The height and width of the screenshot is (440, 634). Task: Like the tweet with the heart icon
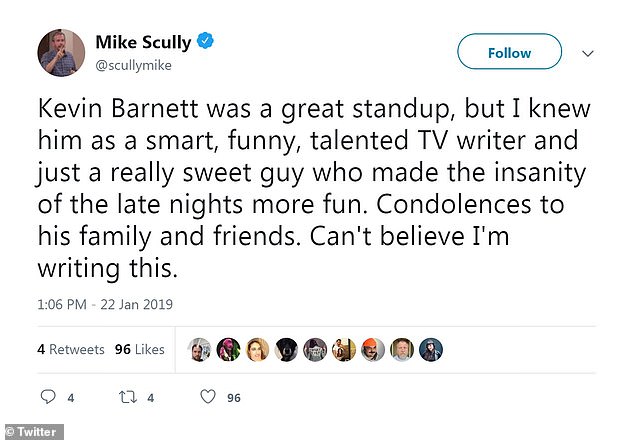click(x=208, y=397)
